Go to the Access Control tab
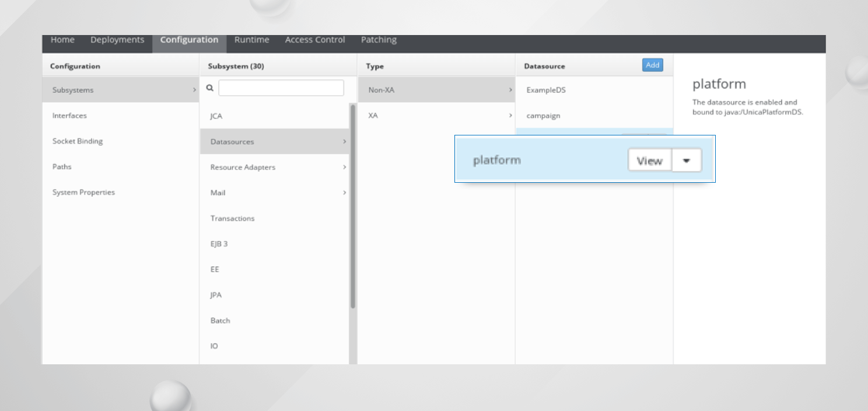Viewport: 868px width, 411px height. click(315, 40)
